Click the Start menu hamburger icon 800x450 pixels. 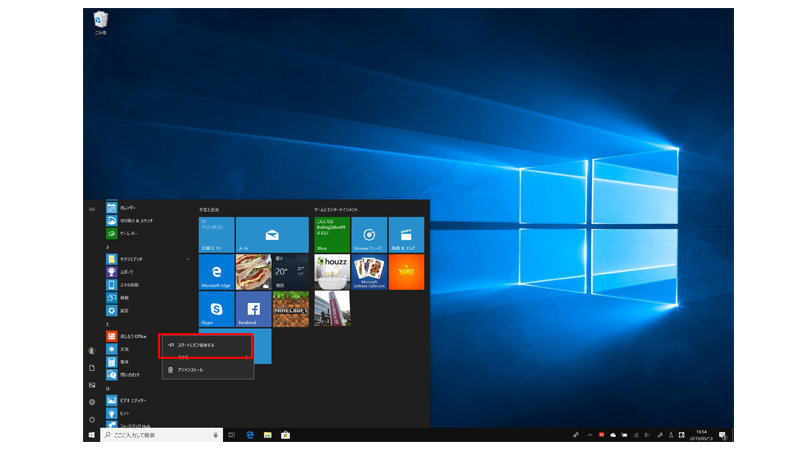click(92, 209)
